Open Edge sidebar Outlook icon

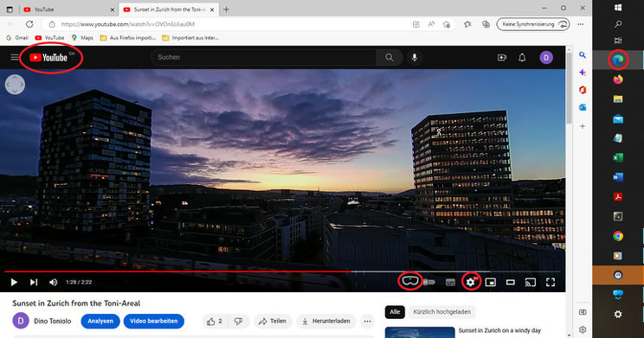[583, 107]
